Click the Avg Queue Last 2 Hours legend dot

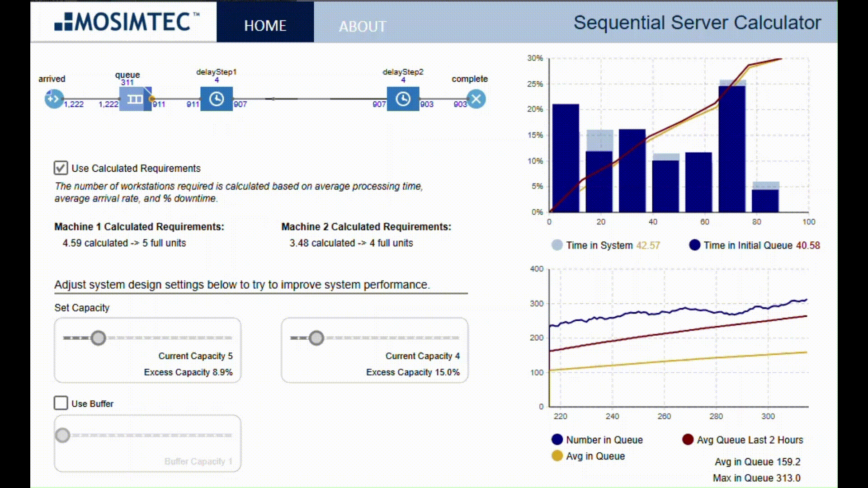point(688,440)
